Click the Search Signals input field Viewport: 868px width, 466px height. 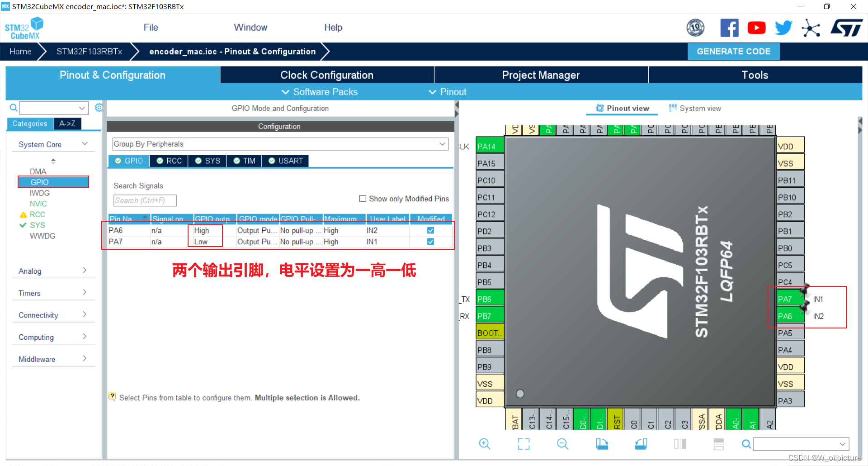(145, 200)
